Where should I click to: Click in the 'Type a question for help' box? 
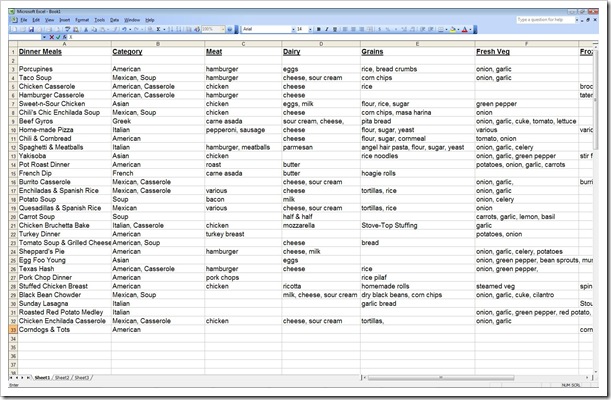coord(546,19)
